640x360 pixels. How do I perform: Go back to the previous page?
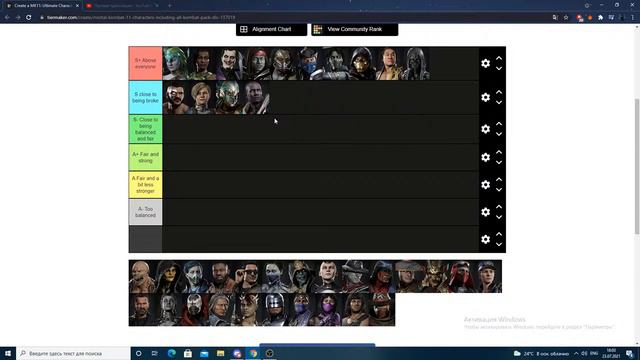(7, 18)
